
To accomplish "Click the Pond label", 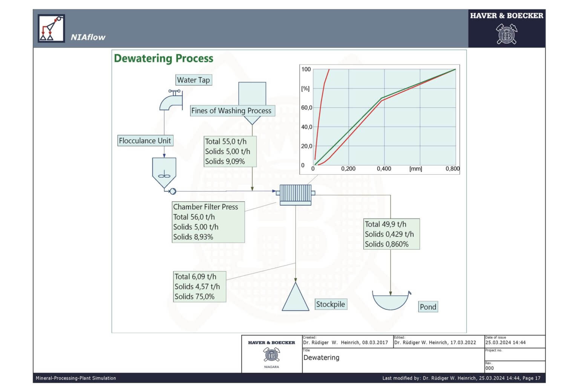I will 428,307.
